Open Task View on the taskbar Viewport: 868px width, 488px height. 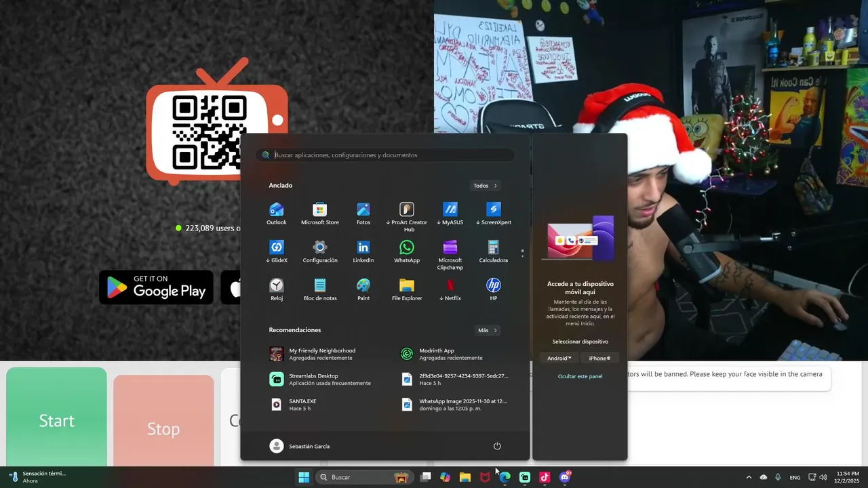pos(426,477)
